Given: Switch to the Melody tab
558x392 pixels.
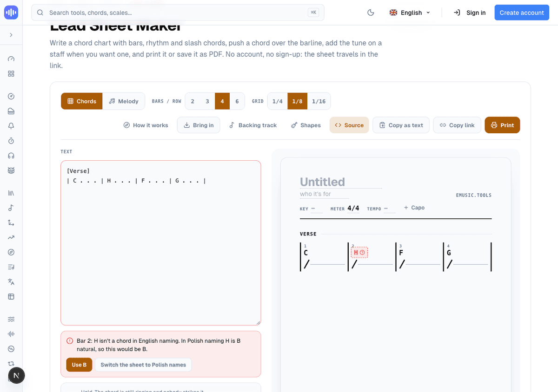Looking at the screenshot, I should [x=124, y=101].
